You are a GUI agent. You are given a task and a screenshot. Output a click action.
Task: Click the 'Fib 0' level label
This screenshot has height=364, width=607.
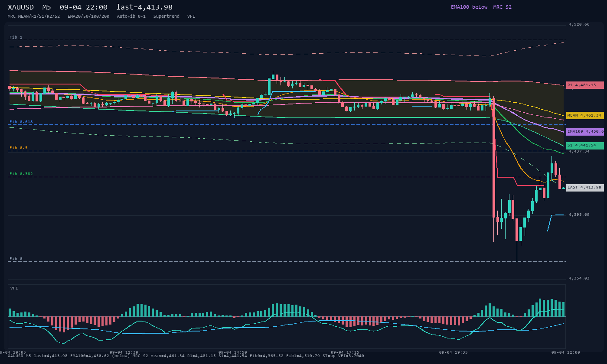(x=16, y=259)
